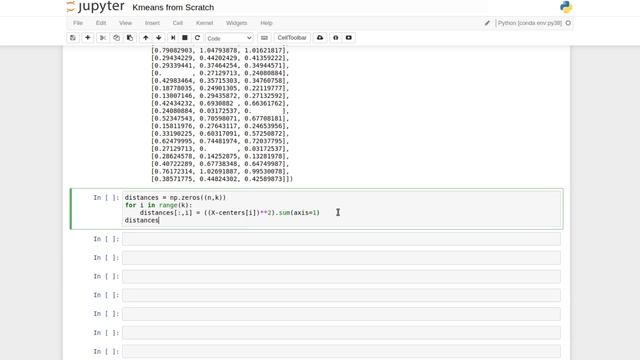Viewport: 640px width, 360px height.
Task: Move selected cell down arrow
Action: pyautogui.click(x=159, y=38)
